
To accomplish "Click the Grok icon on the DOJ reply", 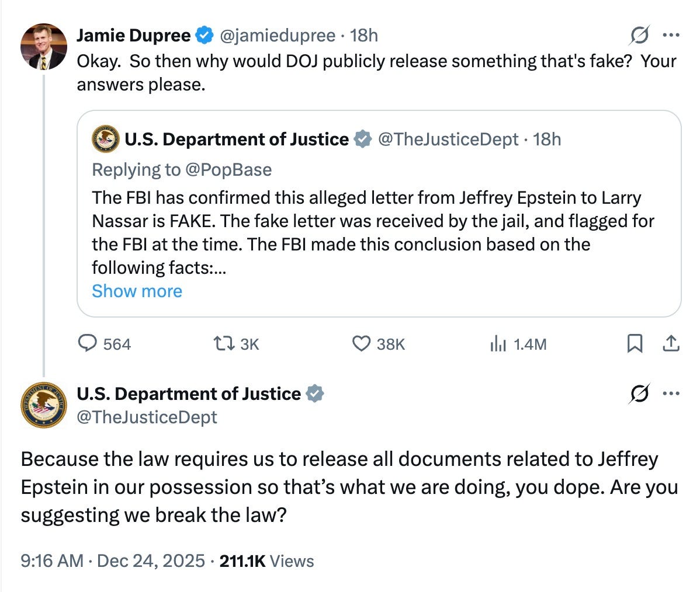I will point(640,395).
